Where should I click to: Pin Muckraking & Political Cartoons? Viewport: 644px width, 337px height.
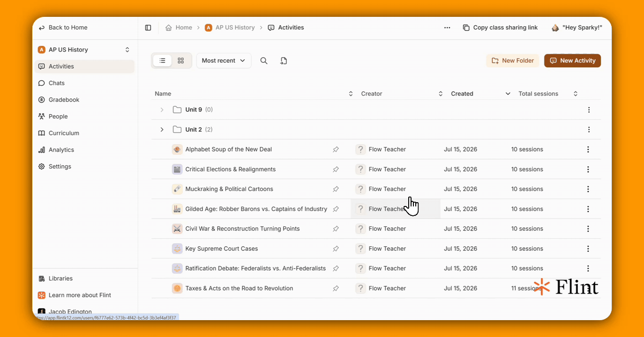[336, 189]
